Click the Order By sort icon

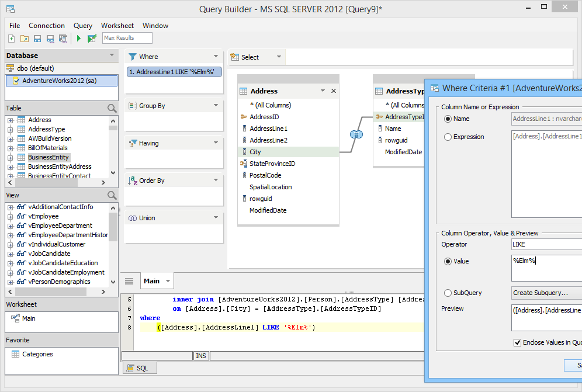point(133,181)
